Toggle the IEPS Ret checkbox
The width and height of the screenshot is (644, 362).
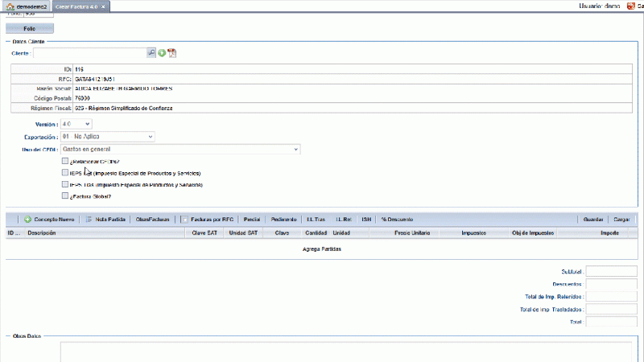(65, 172)
